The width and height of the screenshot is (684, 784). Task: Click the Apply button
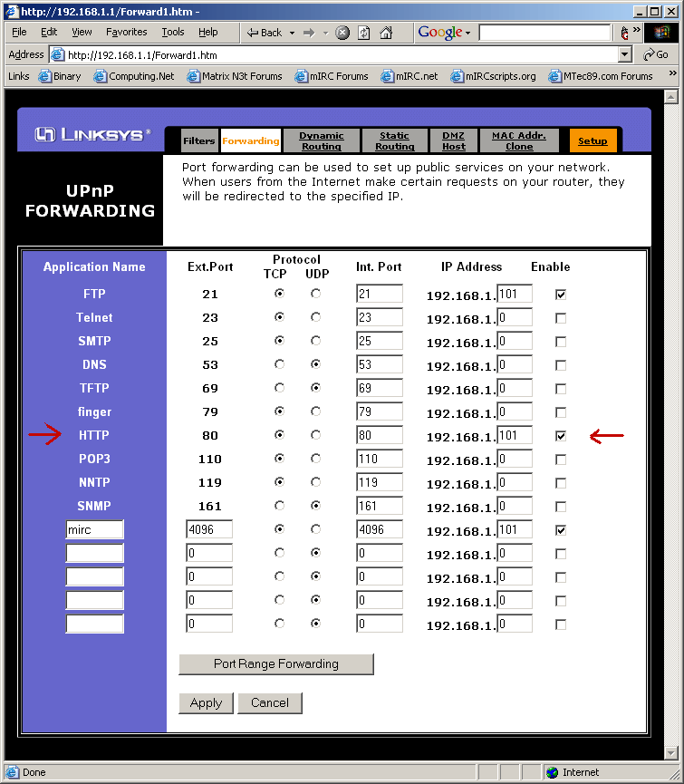(206, 703)
